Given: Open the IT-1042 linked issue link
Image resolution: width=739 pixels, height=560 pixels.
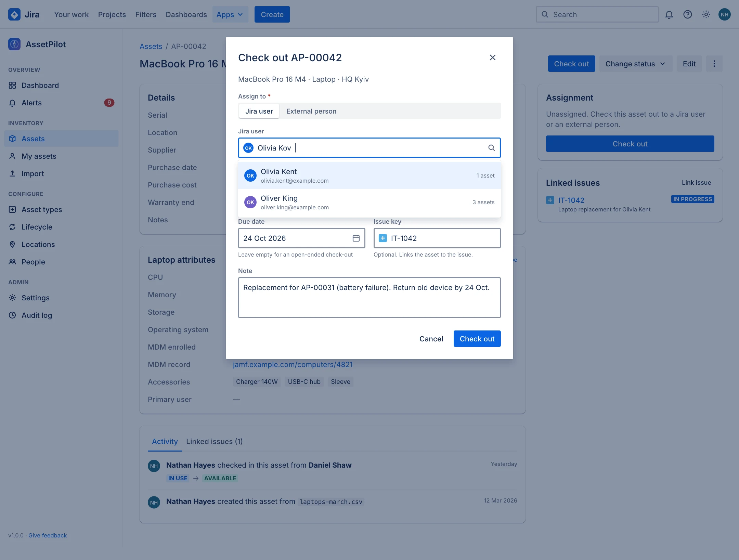Looking at the screenshot, I should coord(571,200).
